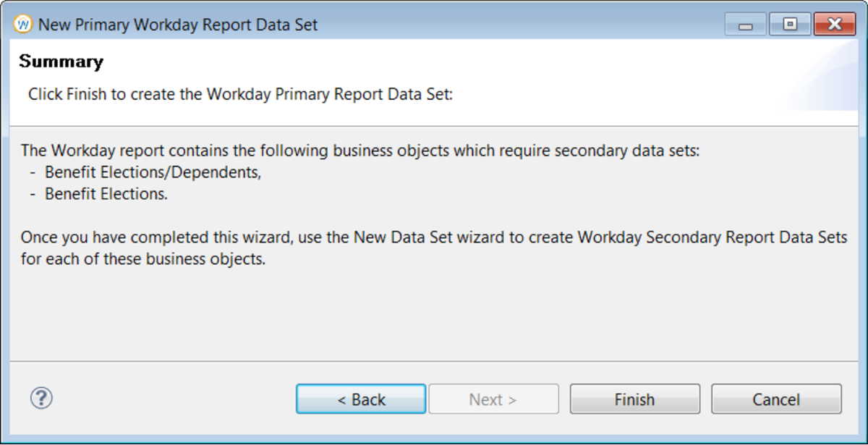
Task: Click the 'Benefit Elections.' list entry
Action: point(106,194)
